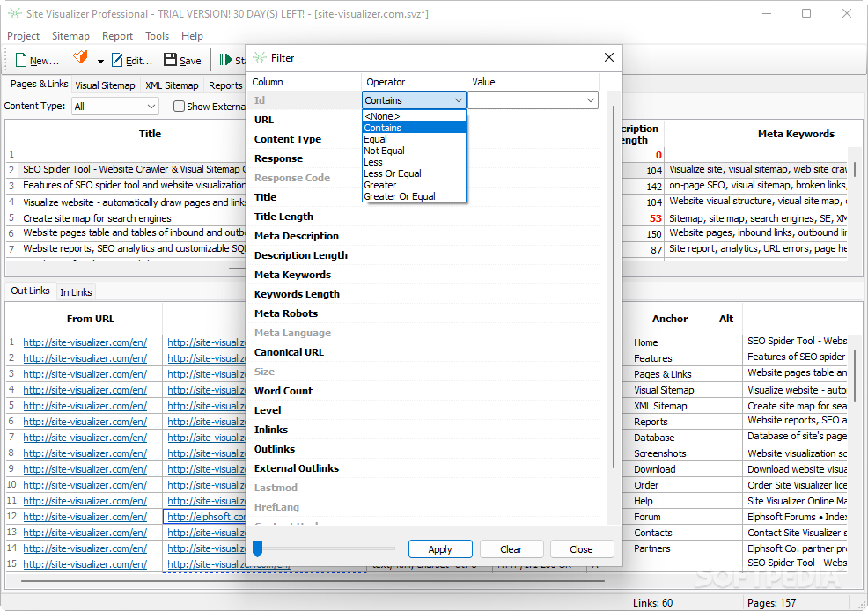
Task: Select row 'Create site map for search engines'
Action: pos(98,218)
